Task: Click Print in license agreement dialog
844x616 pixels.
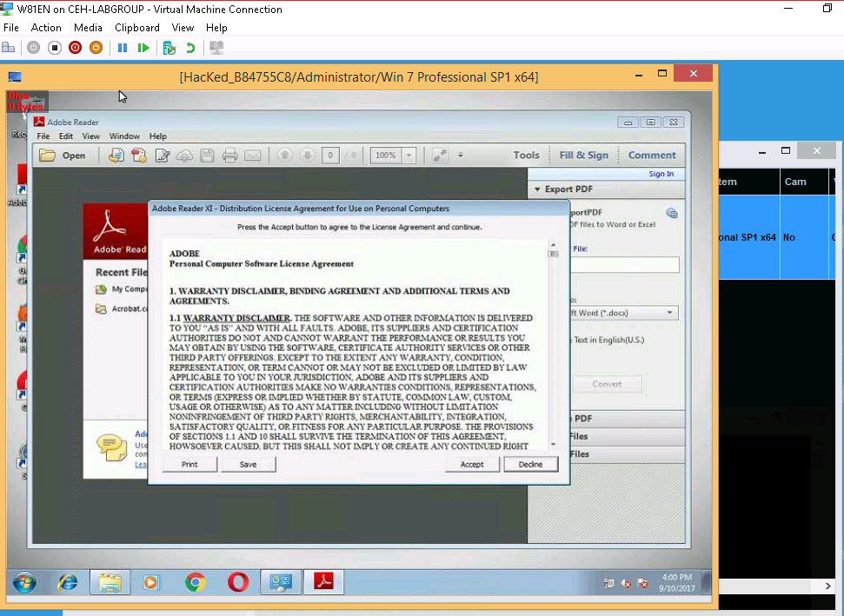Action: pyautogui.click(x=189, y=464)
